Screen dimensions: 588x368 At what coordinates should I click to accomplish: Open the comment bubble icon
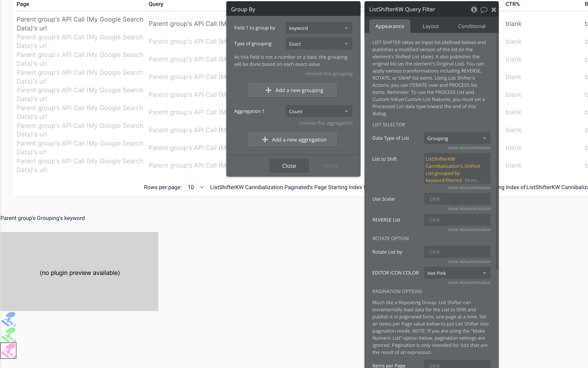484,9
